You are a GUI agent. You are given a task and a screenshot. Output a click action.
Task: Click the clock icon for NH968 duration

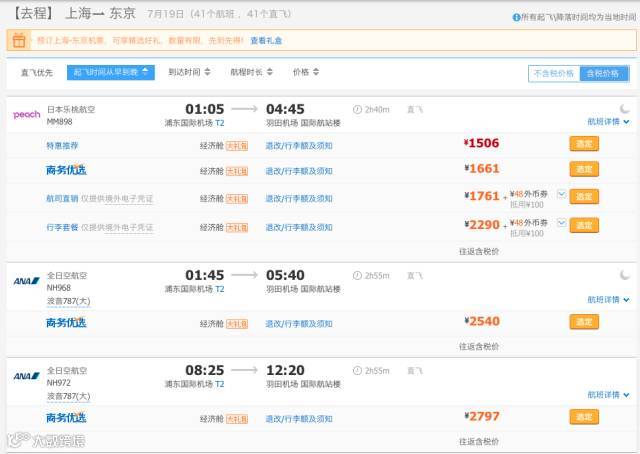click(x=357, y=276)
